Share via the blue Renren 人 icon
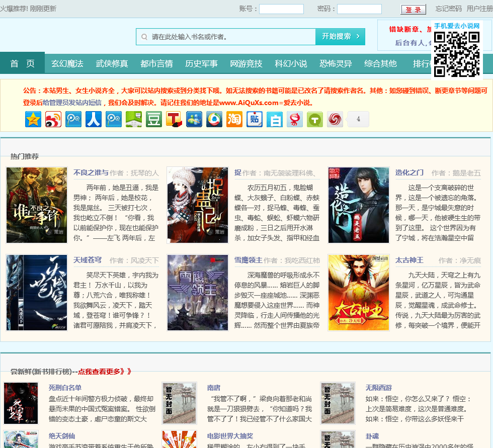Viewport: 493px width, 448px height. 94,119
